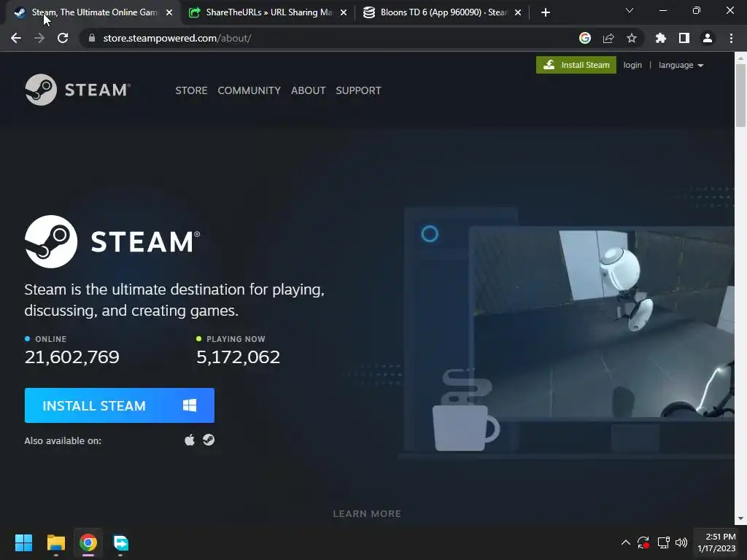Show hidden system tray icons

pos(625,542)
